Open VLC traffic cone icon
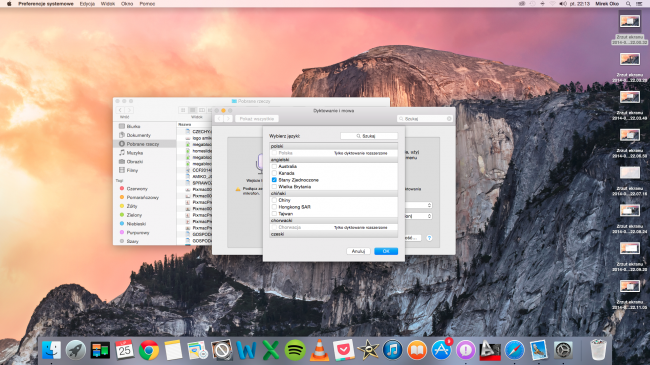The width and height of the screenshot is (650, 365). (319, 350)
